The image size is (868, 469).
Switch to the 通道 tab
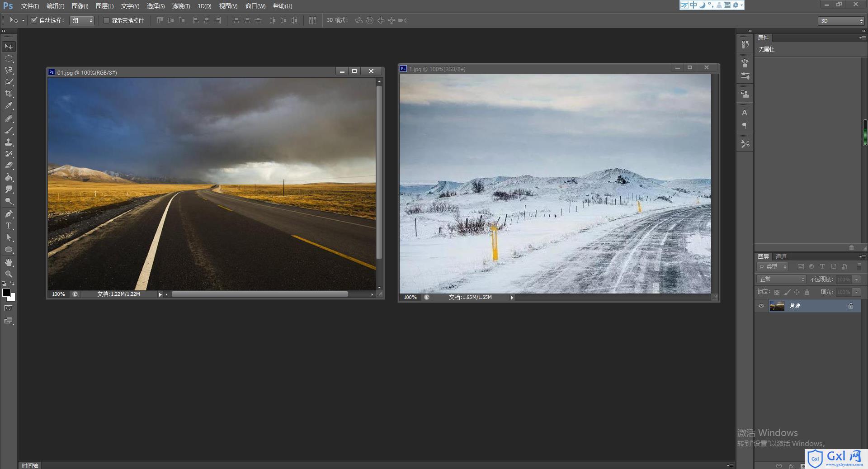click(x=781, y=256)
